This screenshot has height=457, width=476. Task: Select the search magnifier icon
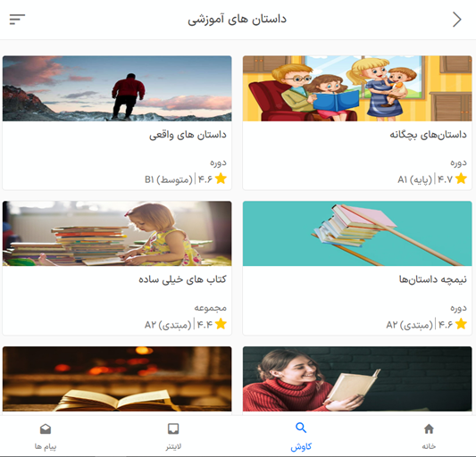[x=301, y=428]
